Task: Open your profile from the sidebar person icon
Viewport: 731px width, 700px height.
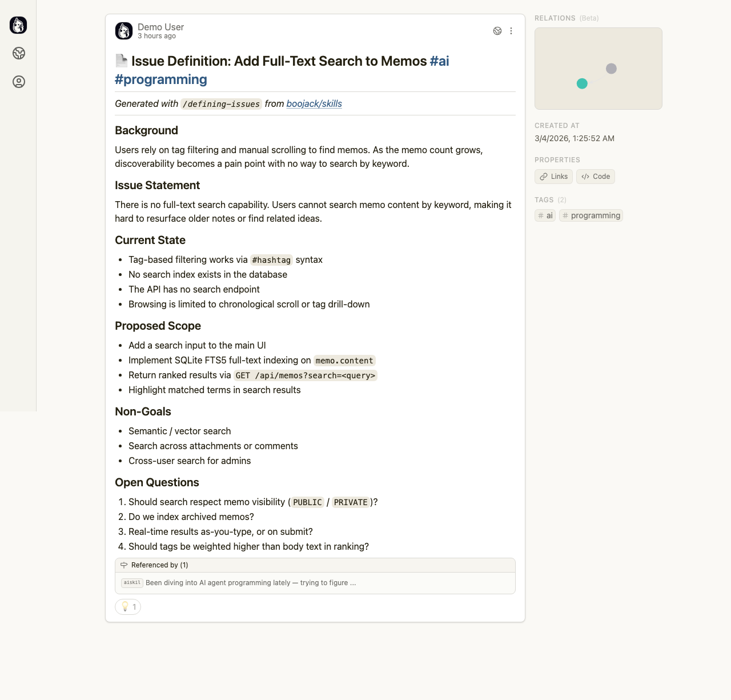Action: coord(18,82)
